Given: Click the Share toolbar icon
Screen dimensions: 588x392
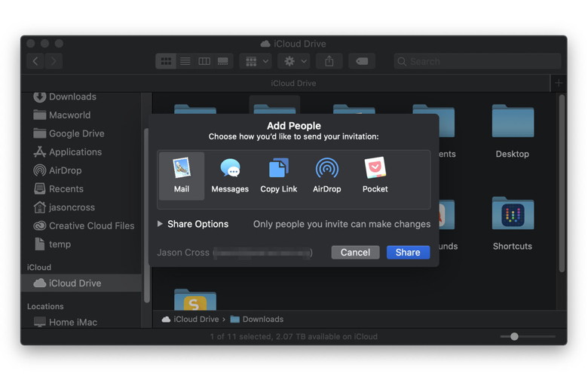Looking at the screenshot, I should click(329, 61).
